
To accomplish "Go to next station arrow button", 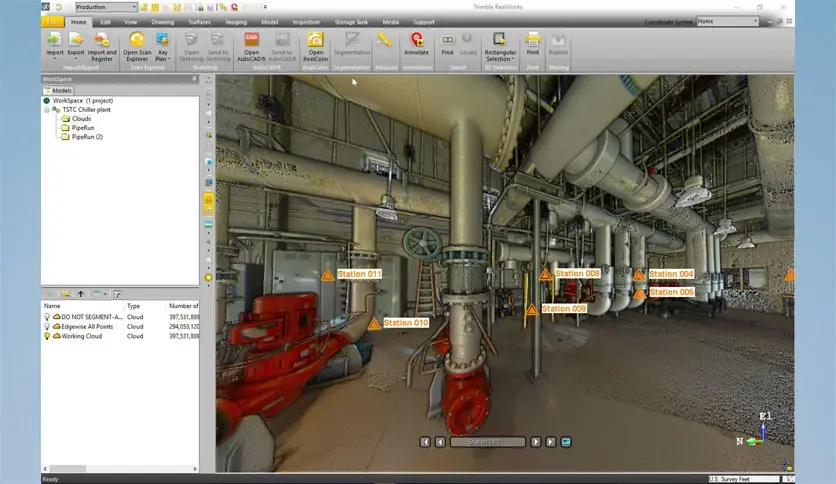I will tap(536, 441).
